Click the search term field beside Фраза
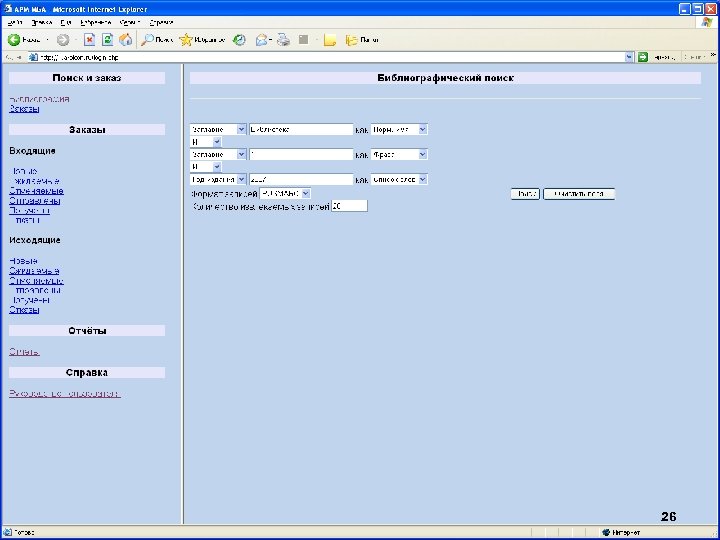Image resolution: width=720 pixels, height=540 pixels. click(301, 154)
